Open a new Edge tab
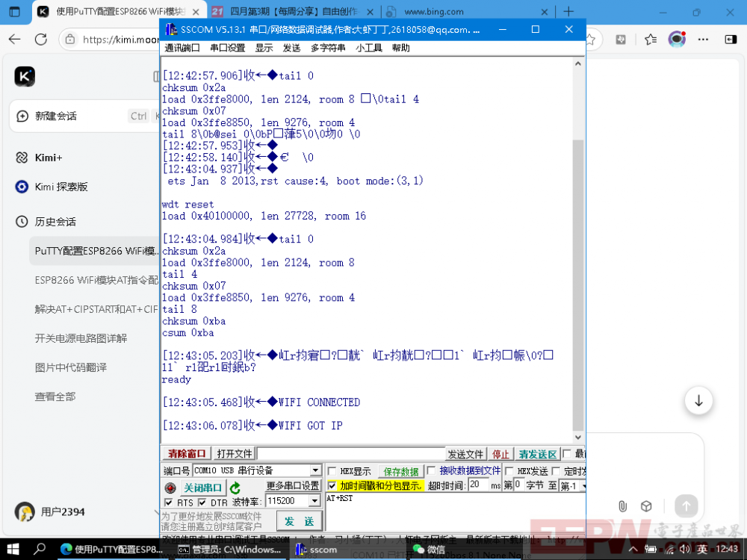Screen dimensions: 747x560 [568, 11]
